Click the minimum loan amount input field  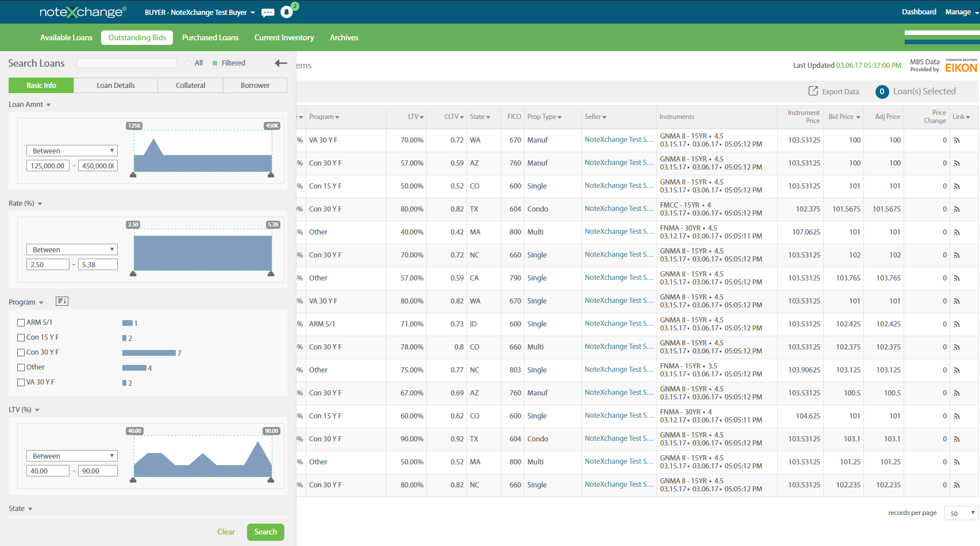point(48,165)
